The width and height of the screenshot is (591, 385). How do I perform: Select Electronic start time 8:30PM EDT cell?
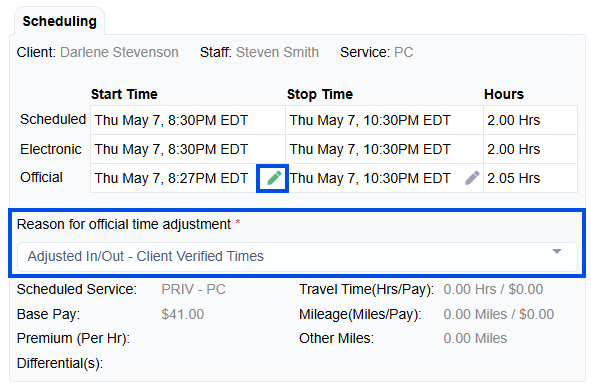coord(188,149)
